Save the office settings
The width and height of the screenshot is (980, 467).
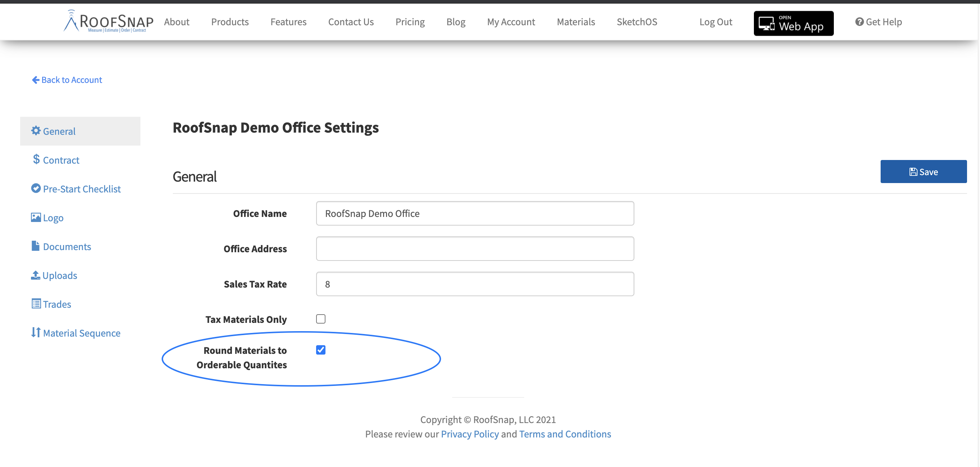coord(923,172)
